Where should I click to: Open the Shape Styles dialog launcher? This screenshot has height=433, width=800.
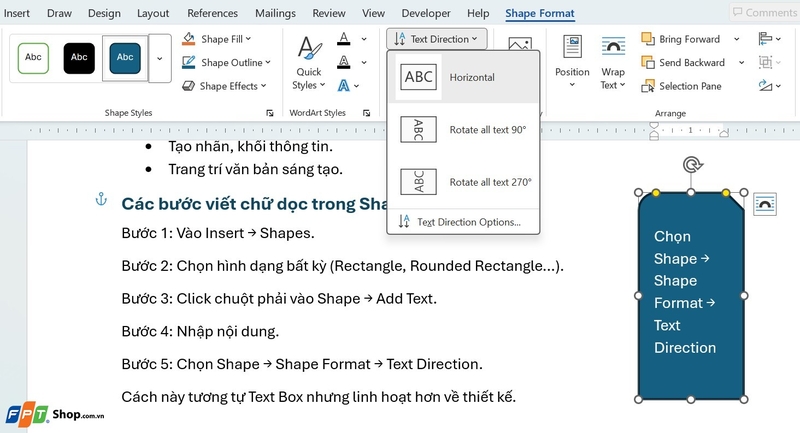coord(269,113)
